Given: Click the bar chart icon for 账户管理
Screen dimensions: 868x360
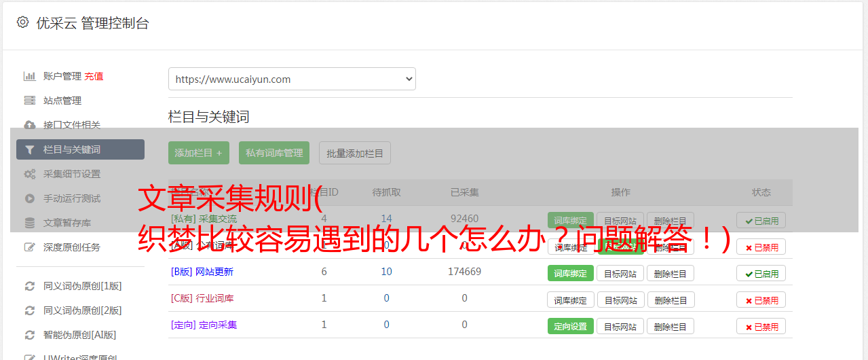Looking at the screenshot, I should pos(29,76).
